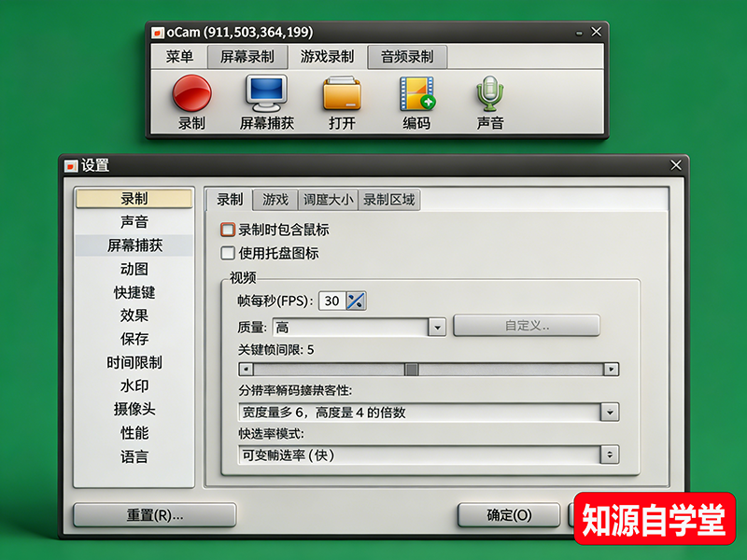Open the 快速率模式 dropdown
The width and height of the screenshot is (747, 560).
pyautogui.click(x=612, y=455)
